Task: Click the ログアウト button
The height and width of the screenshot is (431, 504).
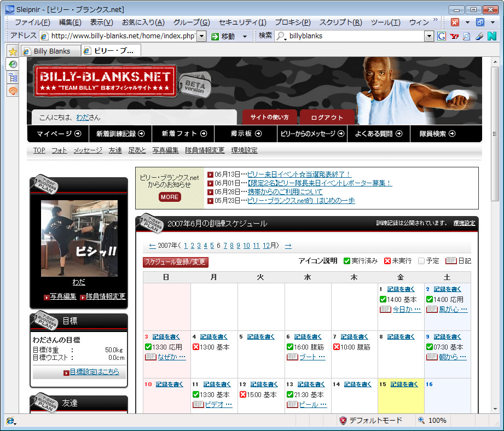Action: [x=327, y=118]
